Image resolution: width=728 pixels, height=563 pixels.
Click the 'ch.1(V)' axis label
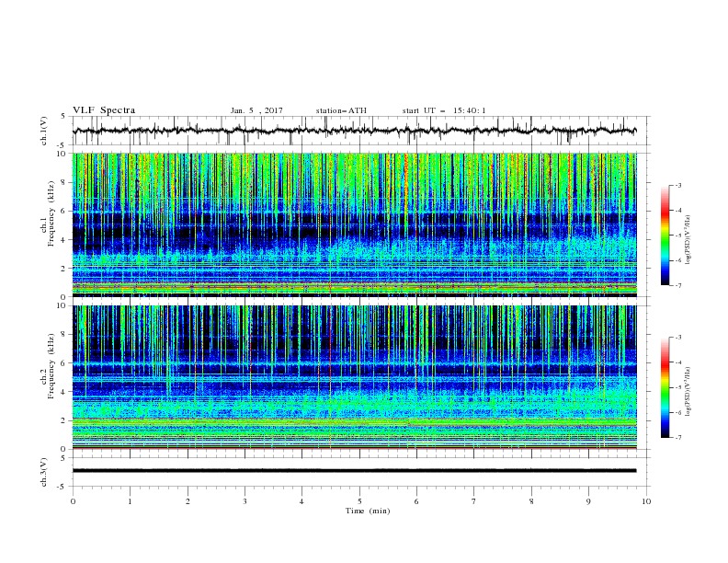tap(44, 131)
